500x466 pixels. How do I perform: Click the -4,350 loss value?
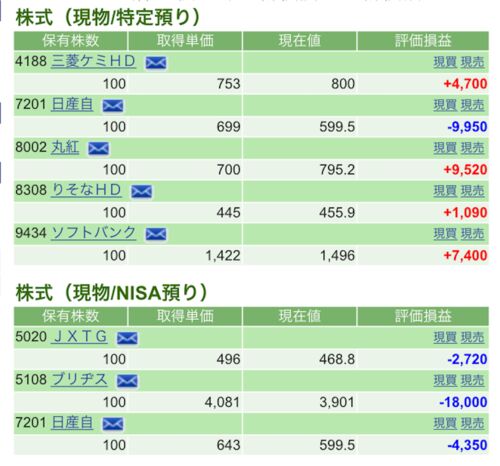467,445
